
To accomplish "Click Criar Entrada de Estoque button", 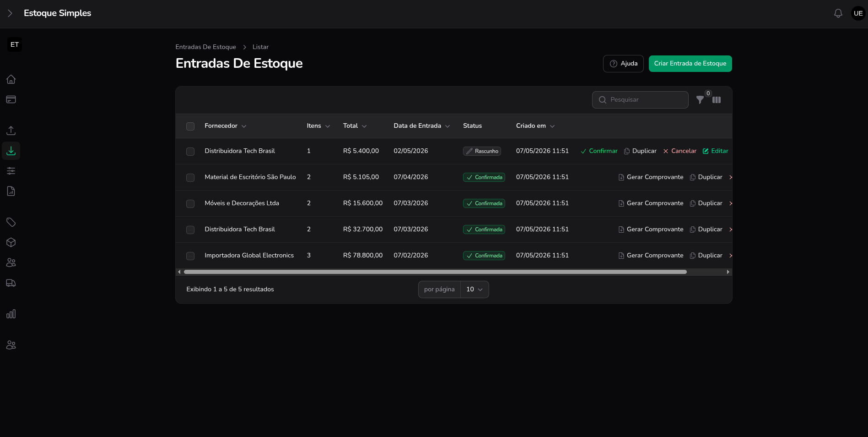I will tap(690, 64).
